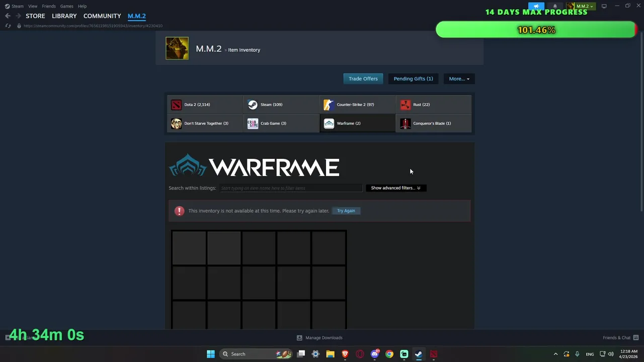Open the Games menu
The width and height of the screenshot is (644, 362).
coord(67,6)
